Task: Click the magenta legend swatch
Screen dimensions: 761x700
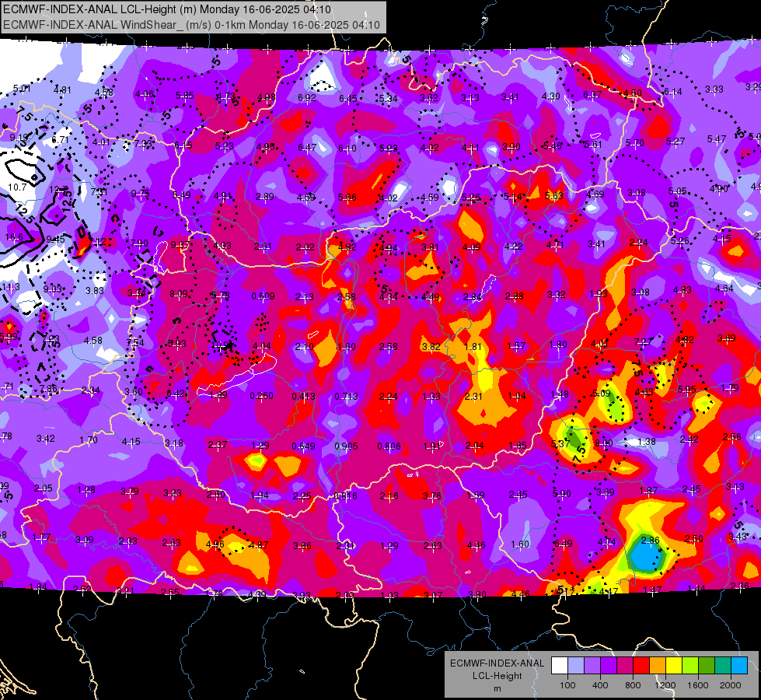Action: pos(625,665)
